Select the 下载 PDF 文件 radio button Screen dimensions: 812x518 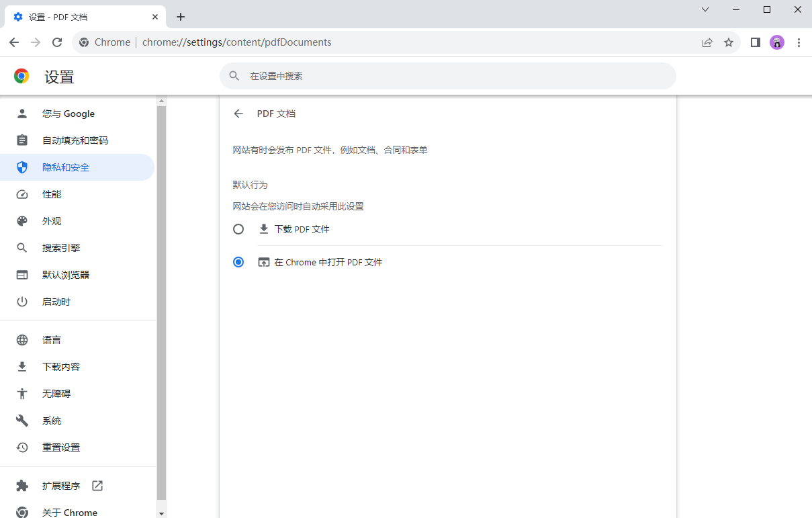point(238,229)
